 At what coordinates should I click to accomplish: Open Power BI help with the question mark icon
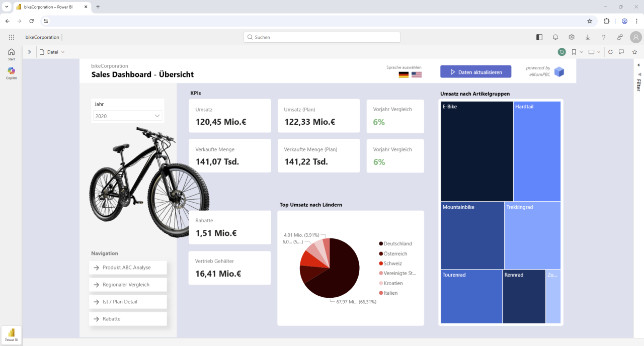pos(603,37)
